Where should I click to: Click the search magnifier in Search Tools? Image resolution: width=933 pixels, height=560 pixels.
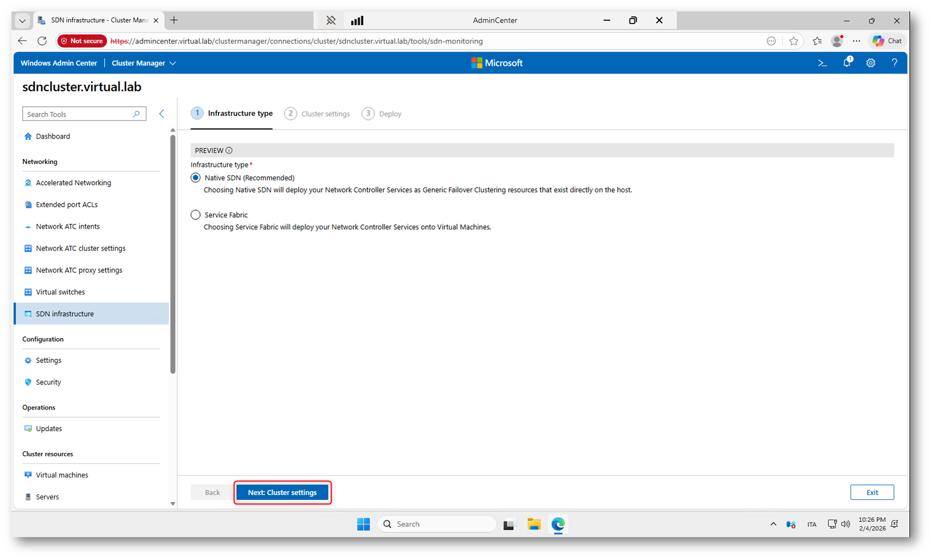pos(136,114)
